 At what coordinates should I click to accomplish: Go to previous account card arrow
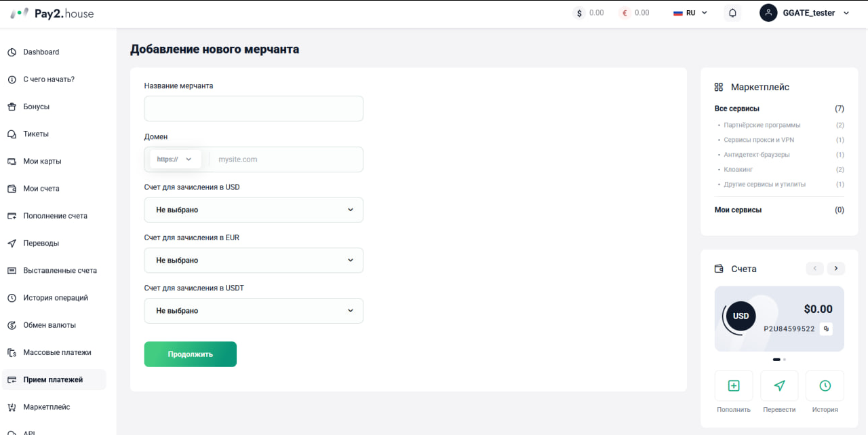815,268
